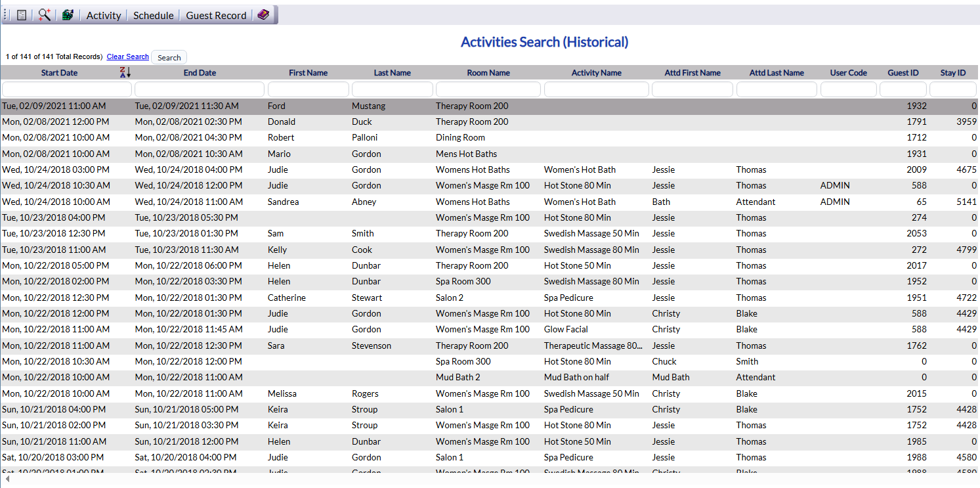Click last name Stevenson
The height and width of the screenshot is (488, 980).
click(x=372, y=345)
